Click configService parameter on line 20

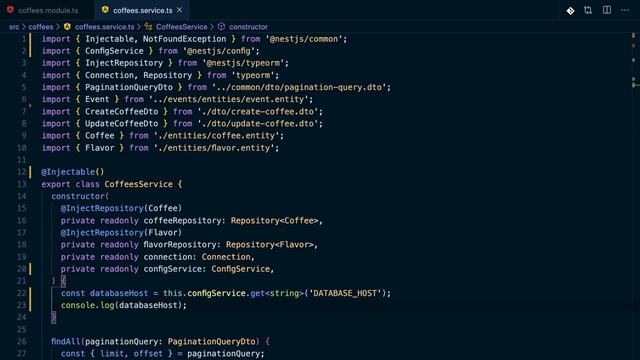172,269
